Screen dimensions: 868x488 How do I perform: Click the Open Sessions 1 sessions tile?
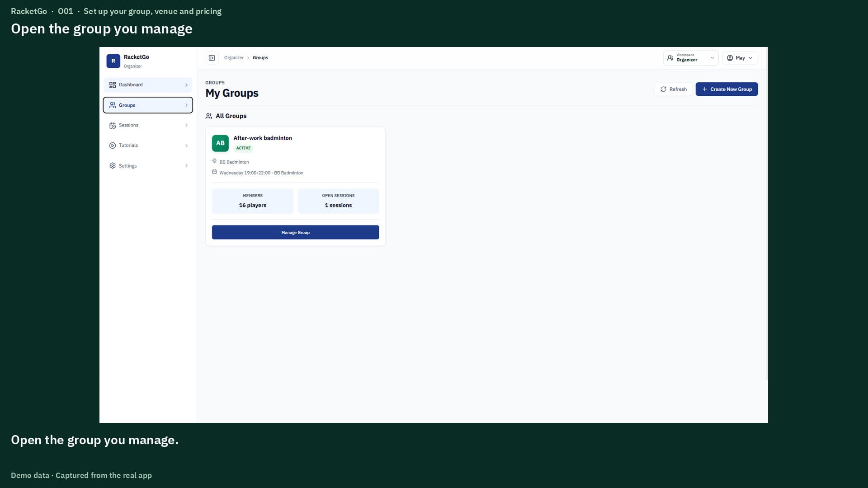pos(338,201)
